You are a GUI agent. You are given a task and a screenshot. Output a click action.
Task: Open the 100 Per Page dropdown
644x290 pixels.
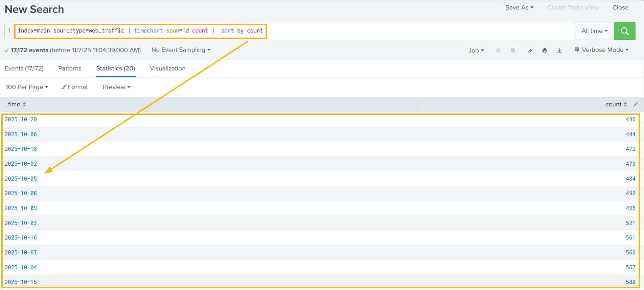pos(27,87)
